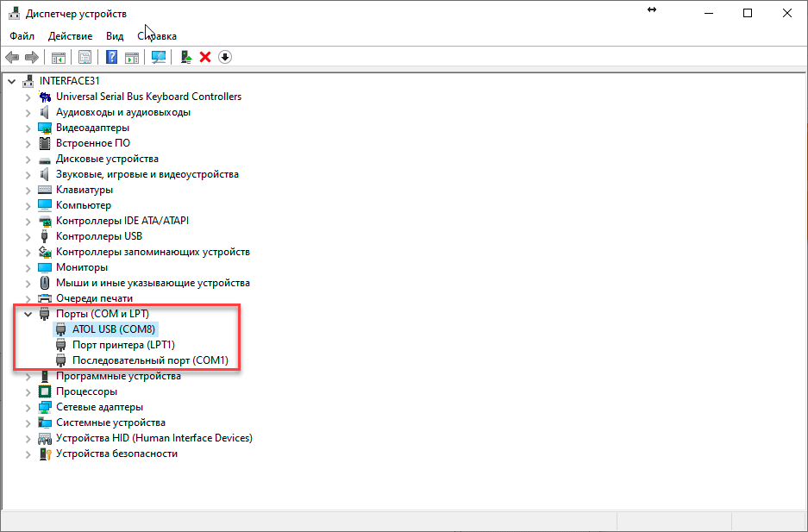Click the key icon beside Устройства безопасности
Image resolution: width=808 pixels, height=532 pixels.
click(46, 454)
